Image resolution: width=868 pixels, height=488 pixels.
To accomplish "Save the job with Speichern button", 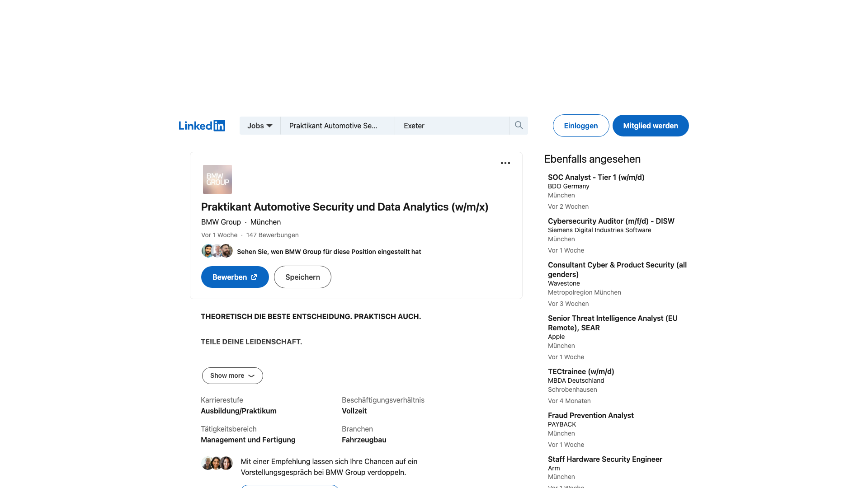I will tap(302, 277).
